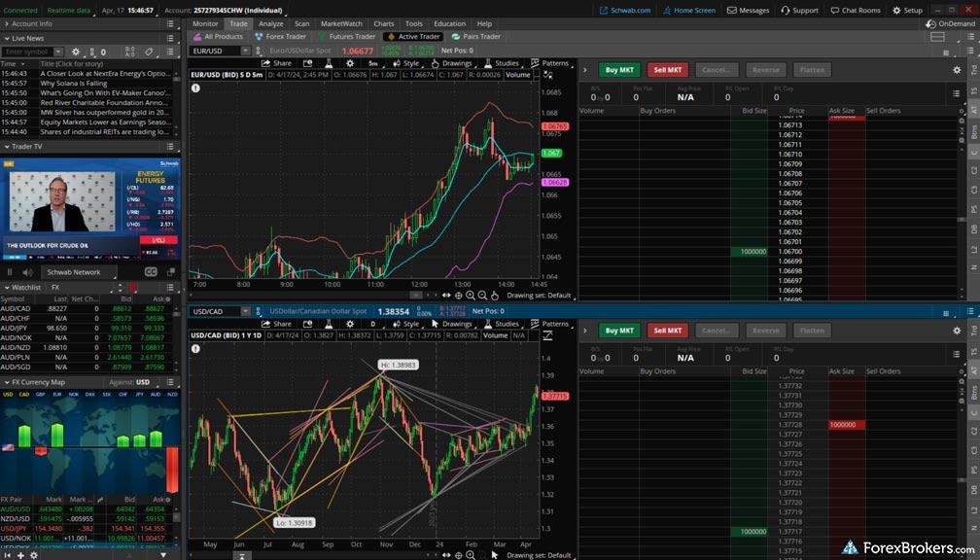Open Studies on the EUR/USD chart
This screenshot has height=560, width=980.
(502, 63)
